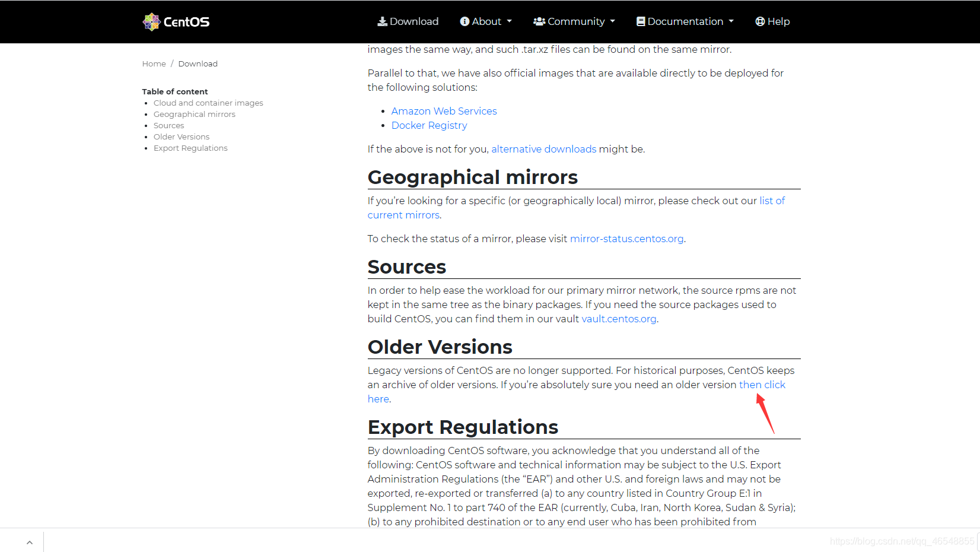Click the 'then click here' older versions link

pos(762,385)
